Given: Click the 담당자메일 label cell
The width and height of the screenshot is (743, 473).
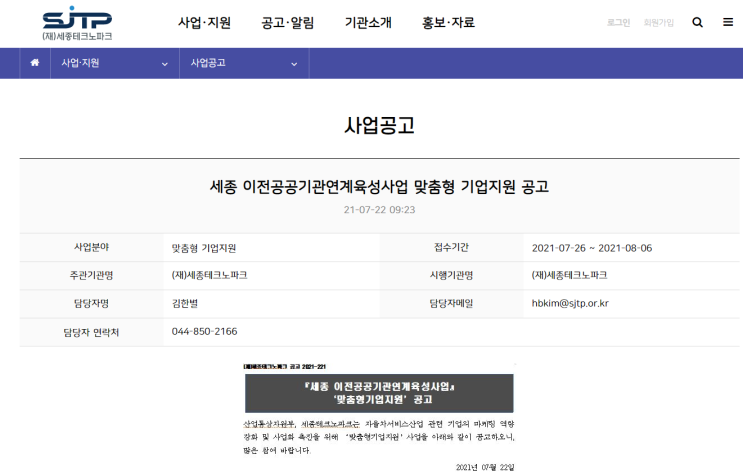Looking at the screenshot, I should pos(452,304).
